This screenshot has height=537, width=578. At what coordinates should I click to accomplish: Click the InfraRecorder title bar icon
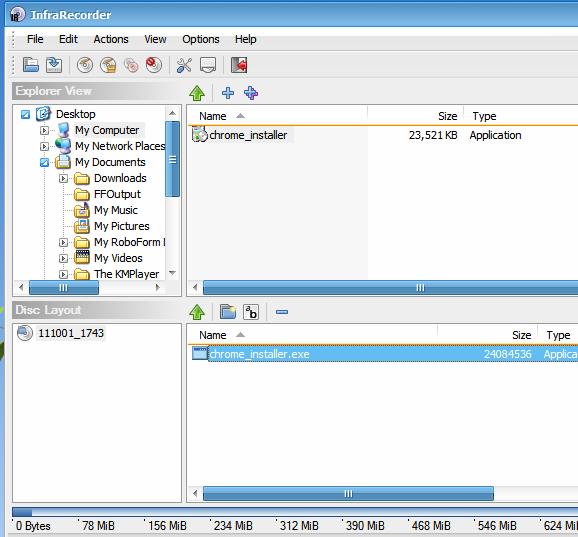[17, 15]
